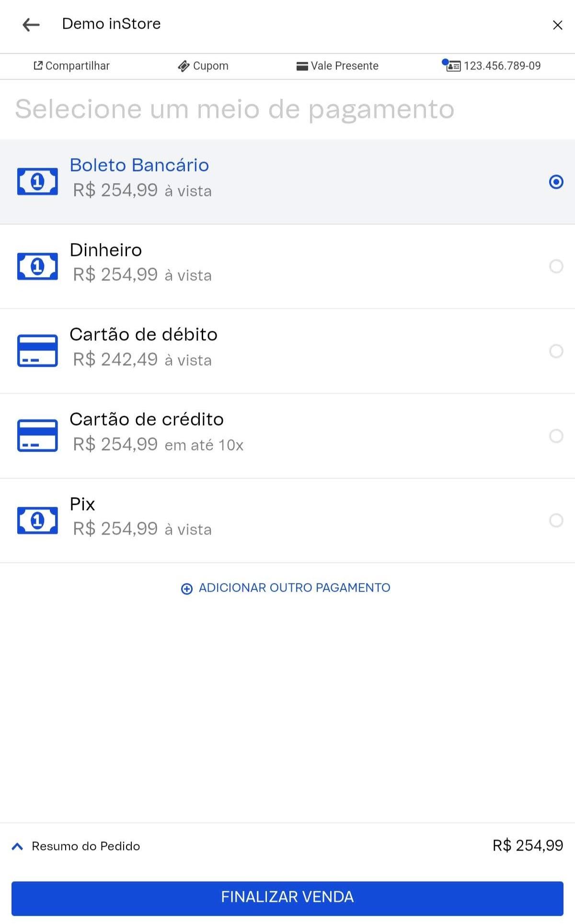Viewport: 575px width, 924px height.
Task: Tap the plus icon to add payment
Action: (x=186, y=588)
